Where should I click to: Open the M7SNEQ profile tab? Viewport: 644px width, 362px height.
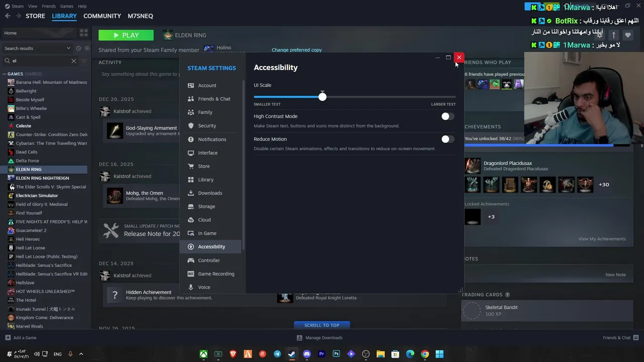coord(140,16)
